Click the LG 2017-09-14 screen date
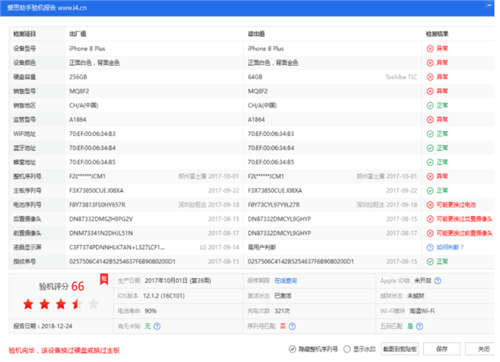This screenshot has height=362, width=500. click(219, 247)
